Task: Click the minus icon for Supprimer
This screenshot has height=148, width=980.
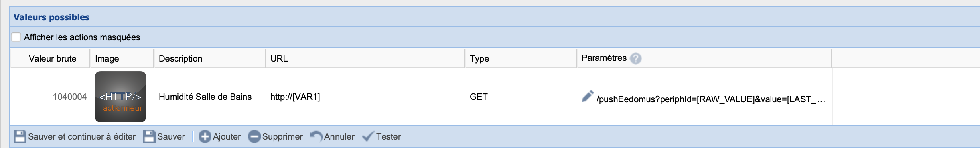Action: [254, 136]
